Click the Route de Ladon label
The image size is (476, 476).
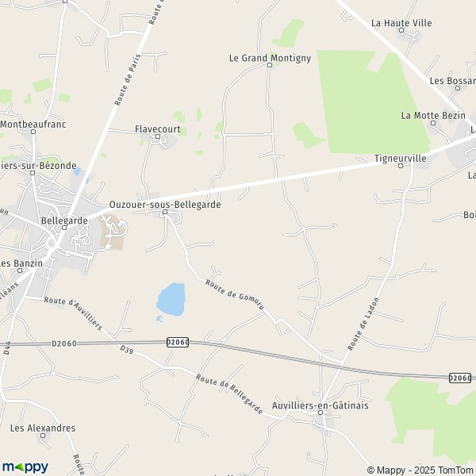tap(363, 324)
